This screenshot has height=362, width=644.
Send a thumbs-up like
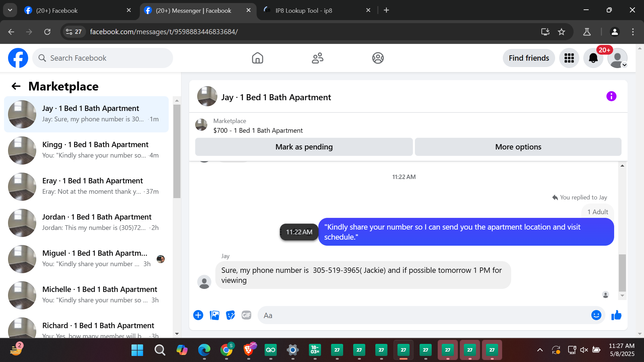616,315
